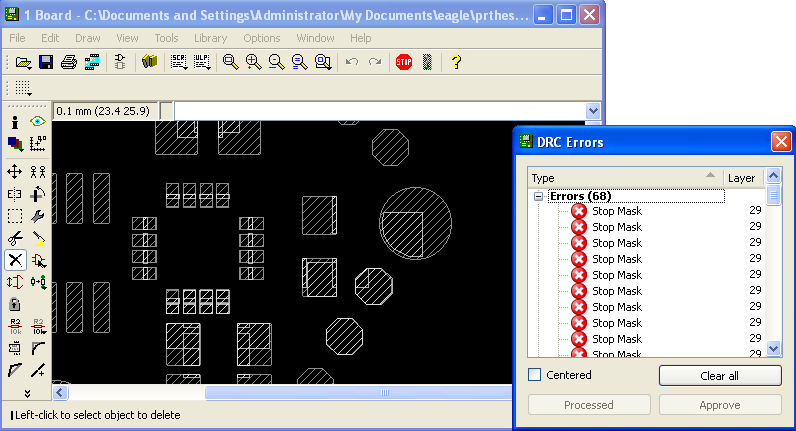Open the File menu
796x431 pixels.
(17, 38)
